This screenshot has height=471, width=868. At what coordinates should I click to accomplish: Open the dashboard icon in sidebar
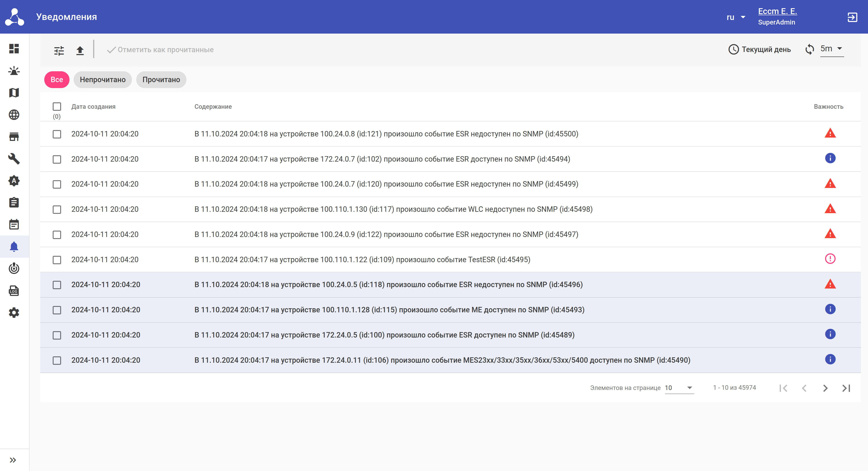tap(14, 49)
